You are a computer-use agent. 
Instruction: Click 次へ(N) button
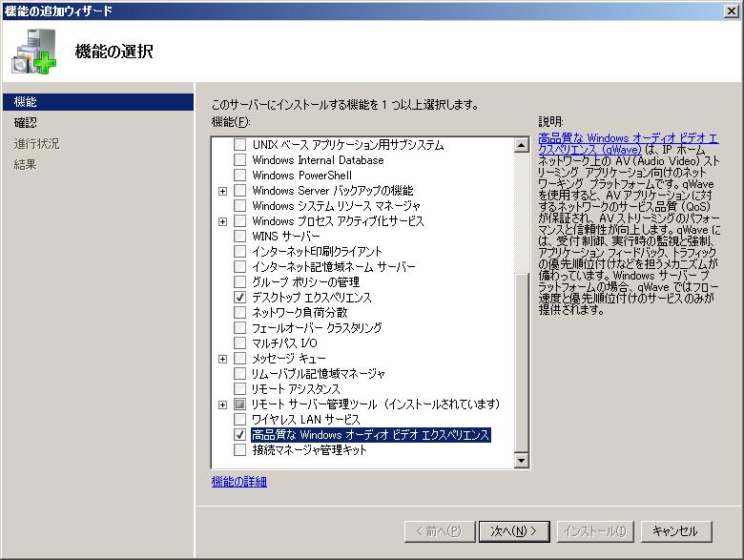point(514,531)
